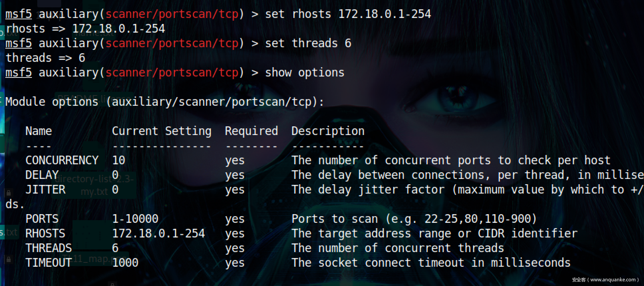This screenshot has width=644, height=286.
Task: Click the 'Description' column header
Action: [328, 131]
